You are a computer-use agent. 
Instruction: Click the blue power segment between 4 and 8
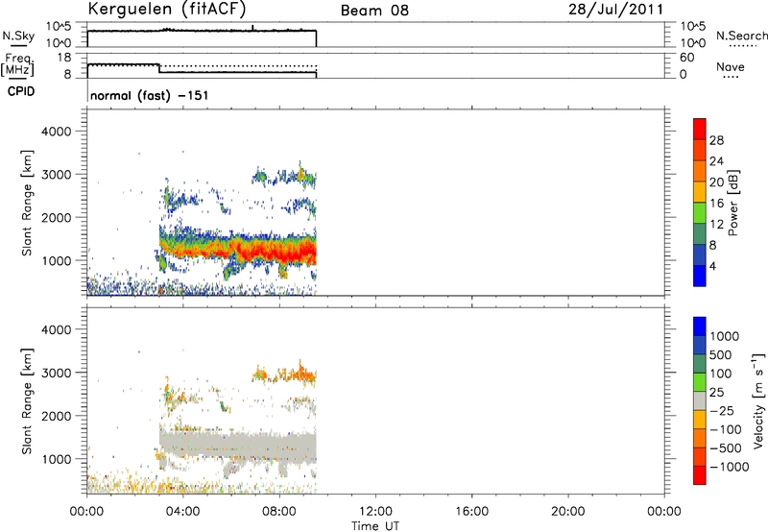point(700,254)
